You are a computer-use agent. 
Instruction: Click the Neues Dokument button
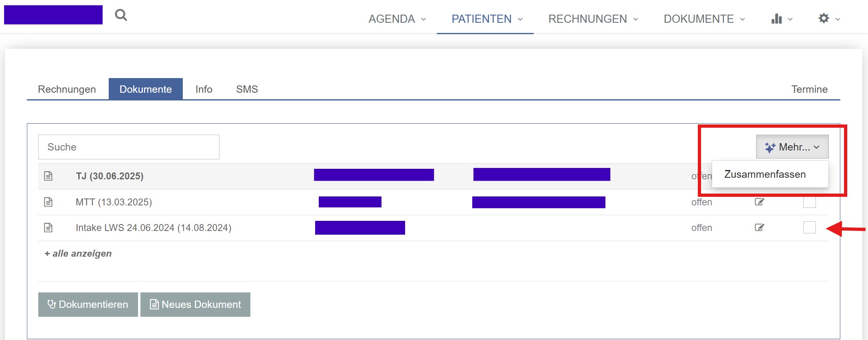tap(195, 305)
